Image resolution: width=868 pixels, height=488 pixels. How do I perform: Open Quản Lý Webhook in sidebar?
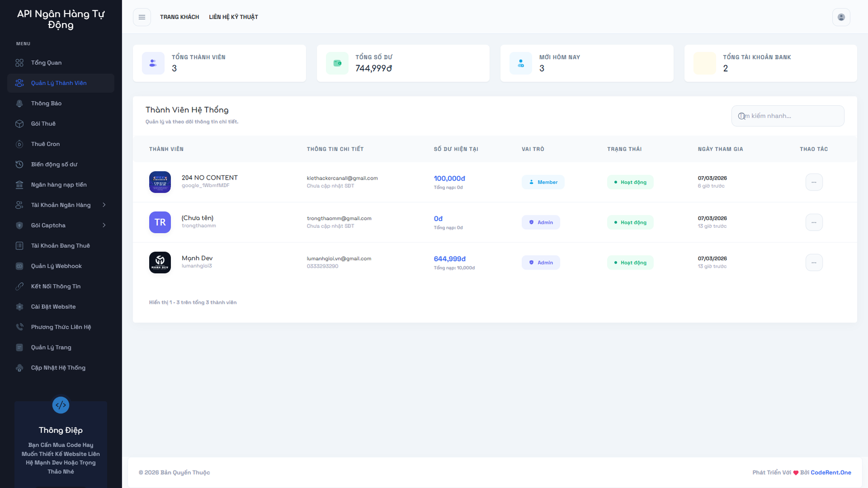click(56, 266)
